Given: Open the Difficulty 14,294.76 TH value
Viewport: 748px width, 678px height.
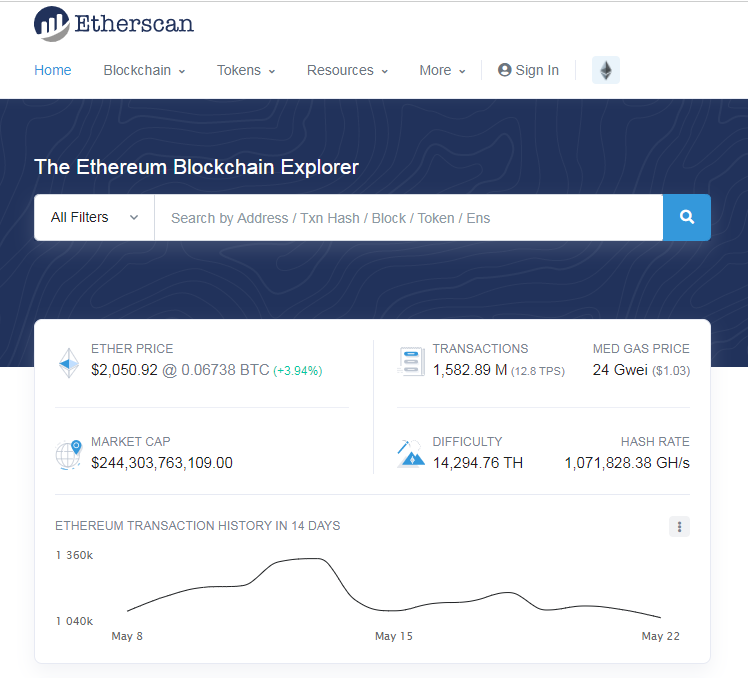Looking at the screenshot, I should point(478,463).
